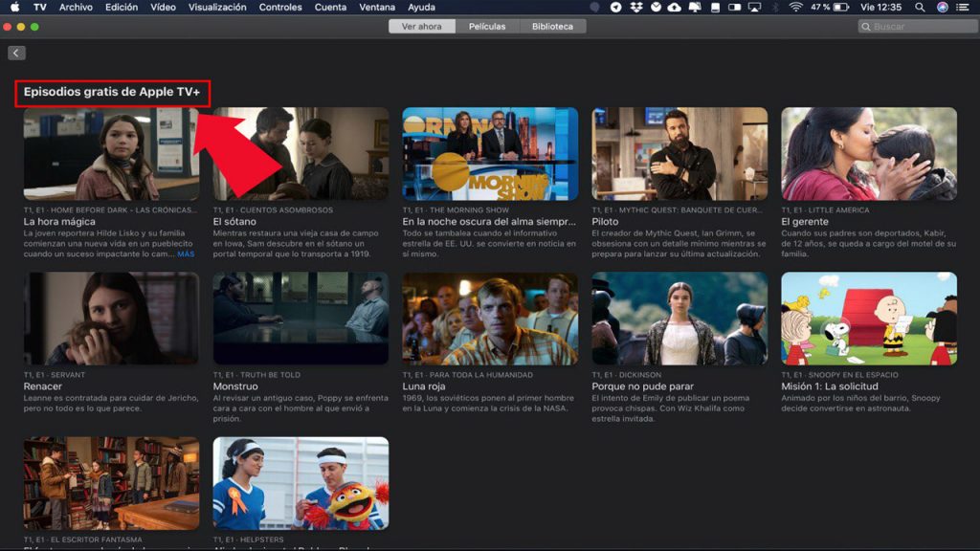Open the Controles menu

(x=280, y=7)
